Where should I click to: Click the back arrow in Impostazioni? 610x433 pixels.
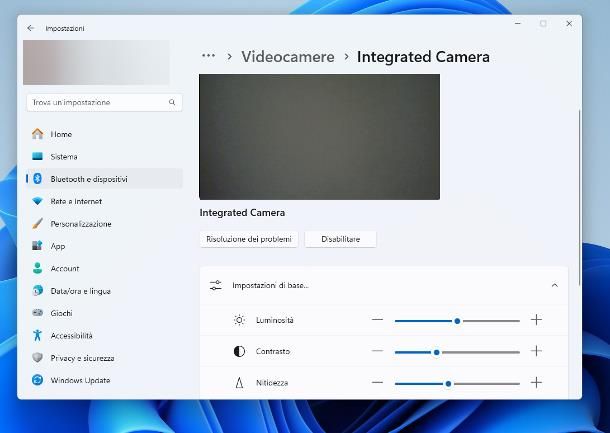pyautogui.click(x=30, y=28)
